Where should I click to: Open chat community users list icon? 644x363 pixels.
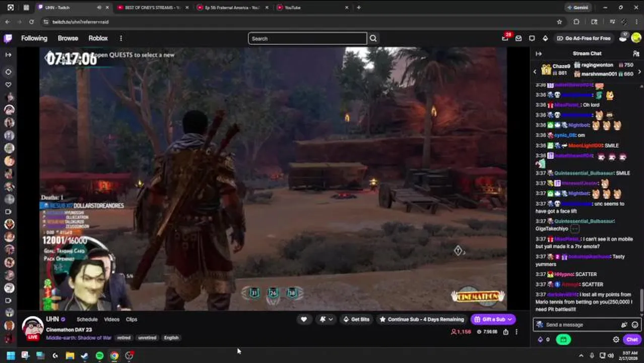point(636,53)
